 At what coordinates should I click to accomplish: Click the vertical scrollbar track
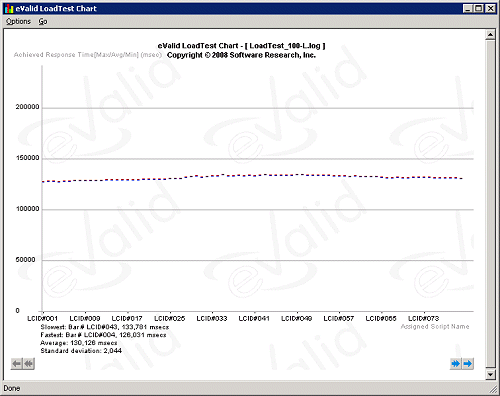490,204
